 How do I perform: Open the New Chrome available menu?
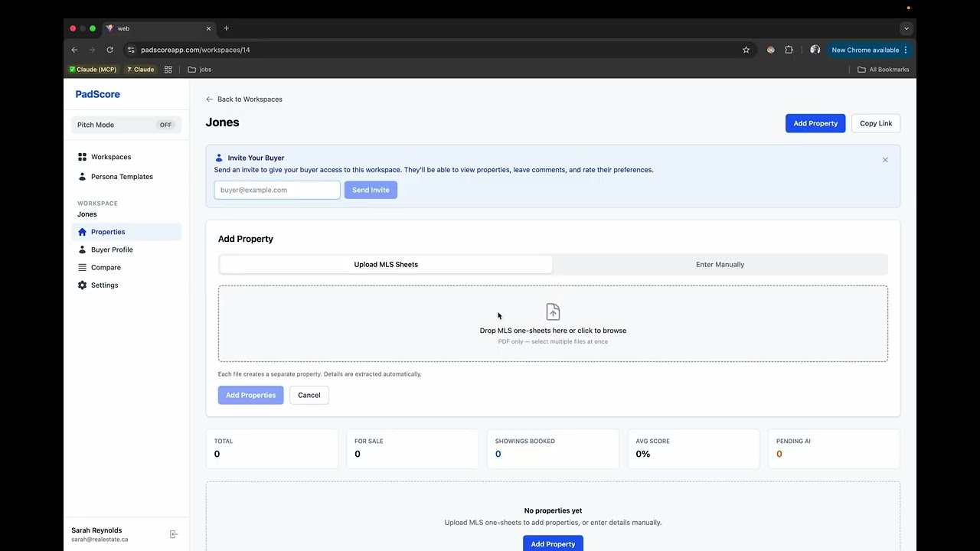click(x=870, y=50)
